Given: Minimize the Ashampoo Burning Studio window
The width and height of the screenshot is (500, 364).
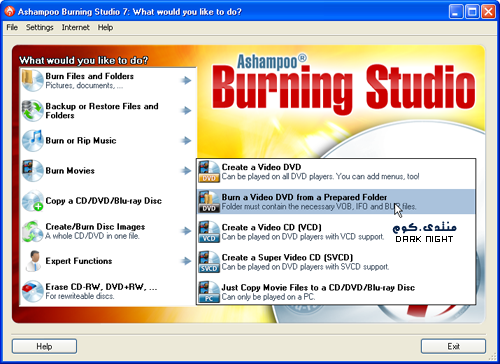Looking at the screenshot, I should click(456, 12).
